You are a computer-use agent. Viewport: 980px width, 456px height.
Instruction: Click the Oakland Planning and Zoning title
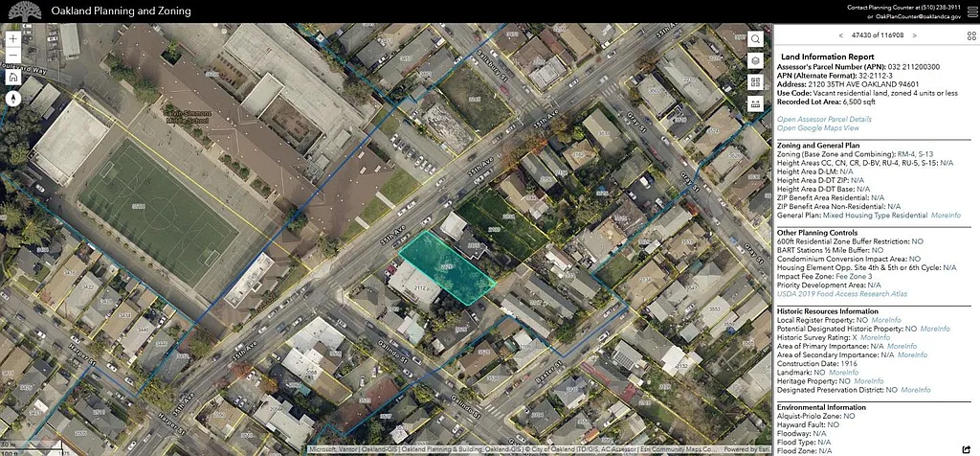[121, 11]
